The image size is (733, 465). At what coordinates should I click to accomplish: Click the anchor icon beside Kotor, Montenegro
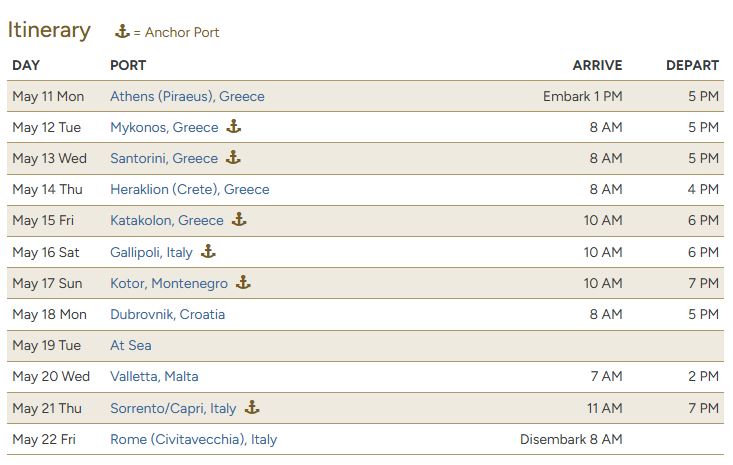coord(243,283)
